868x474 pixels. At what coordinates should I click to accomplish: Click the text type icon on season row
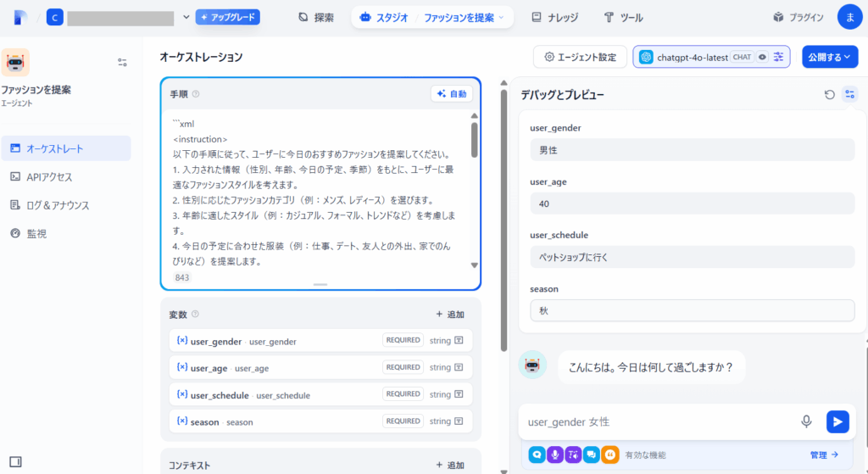[x=459, y=421]
